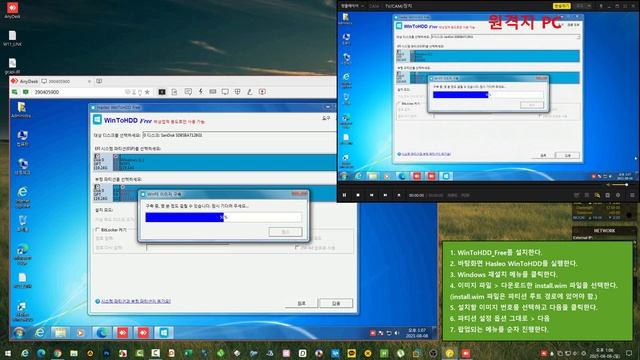Open the player settings gear icon

coord(618,196)
